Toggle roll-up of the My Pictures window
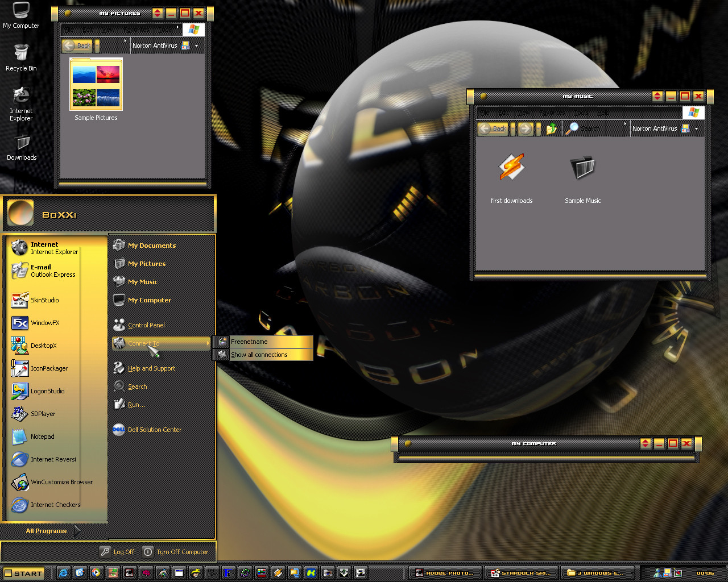Screen dimensions: 728x582 [x=158, y=13]
